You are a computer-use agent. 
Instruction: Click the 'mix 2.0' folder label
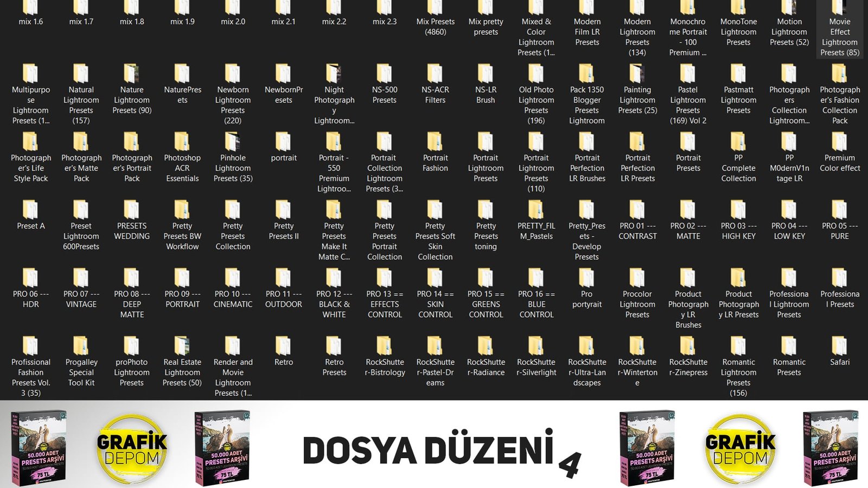(233, 22)
